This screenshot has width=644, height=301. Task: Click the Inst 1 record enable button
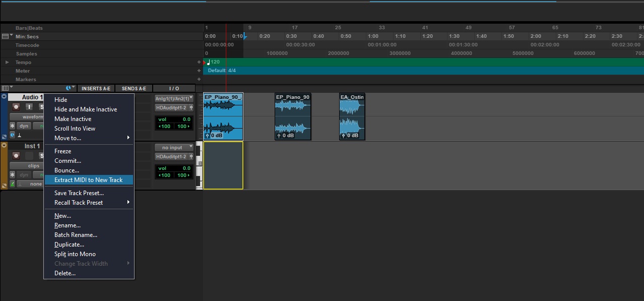click(x=16, y=156)
